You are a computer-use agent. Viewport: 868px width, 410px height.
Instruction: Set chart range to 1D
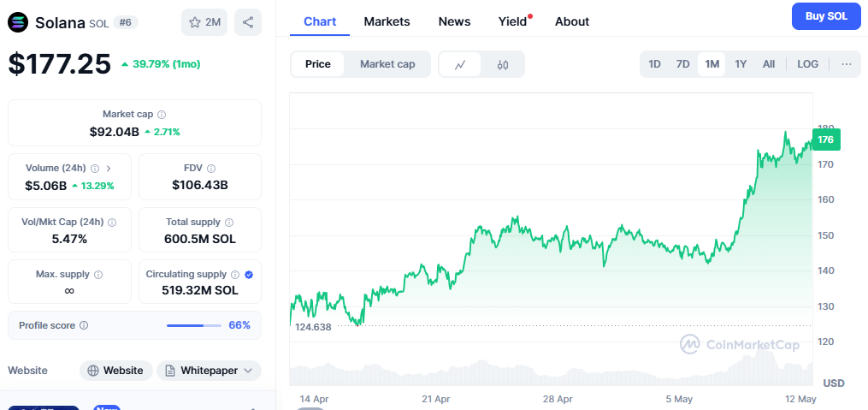[x=654, y=63]
